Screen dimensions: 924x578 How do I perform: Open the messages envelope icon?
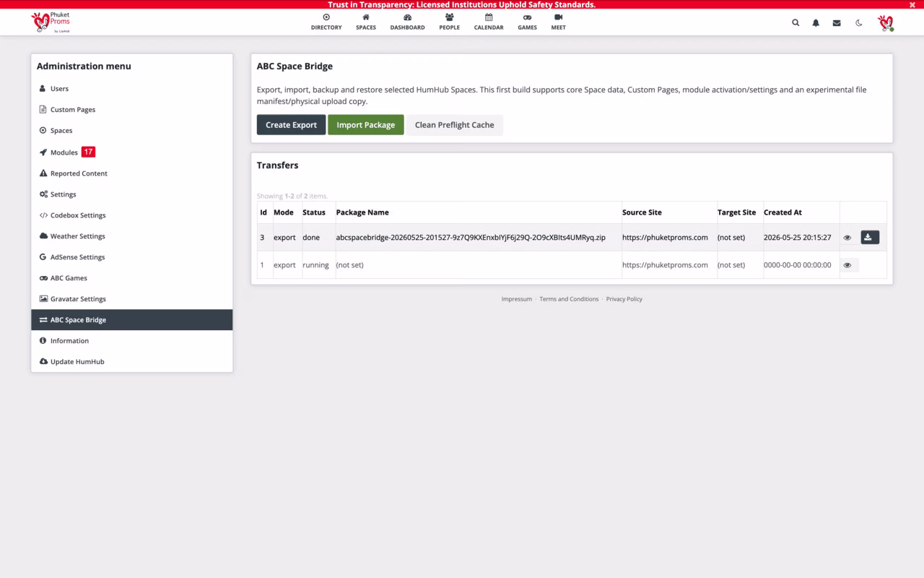coord(837,23)
